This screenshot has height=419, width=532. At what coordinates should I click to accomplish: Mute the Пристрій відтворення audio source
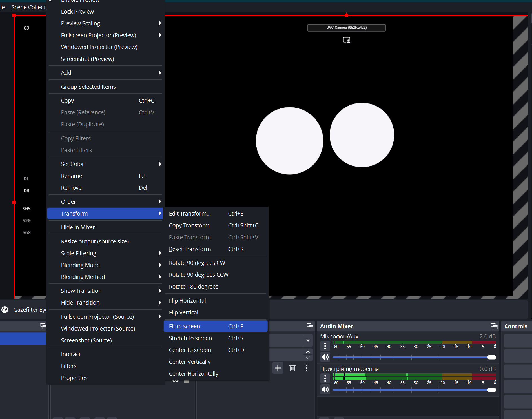tap(325, 389)
